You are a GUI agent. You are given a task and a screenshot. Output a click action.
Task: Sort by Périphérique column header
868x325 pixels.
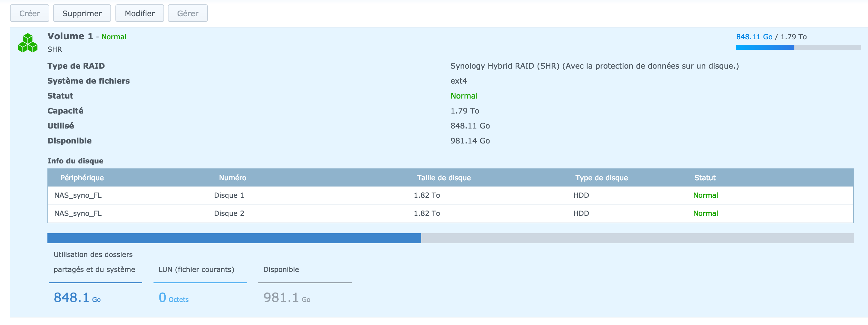click(82, 178)
